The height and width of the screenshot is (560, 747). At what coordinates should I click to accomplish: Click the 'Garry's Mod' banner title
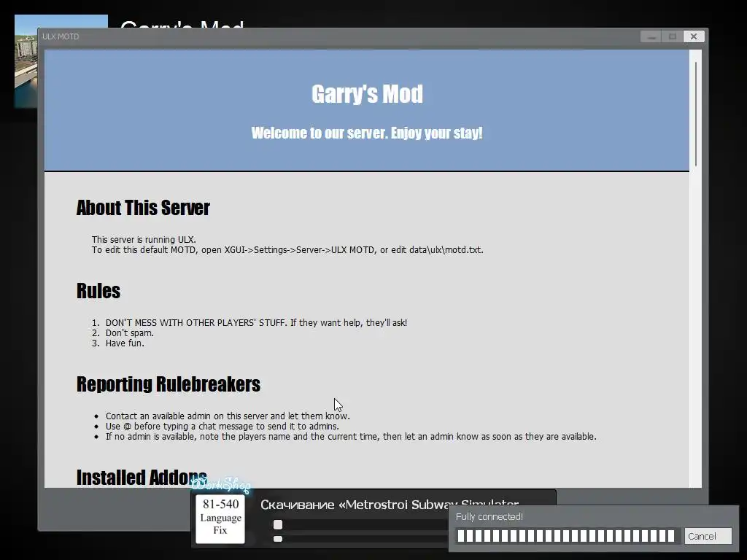pyautogui.click(x=367, y=94)
